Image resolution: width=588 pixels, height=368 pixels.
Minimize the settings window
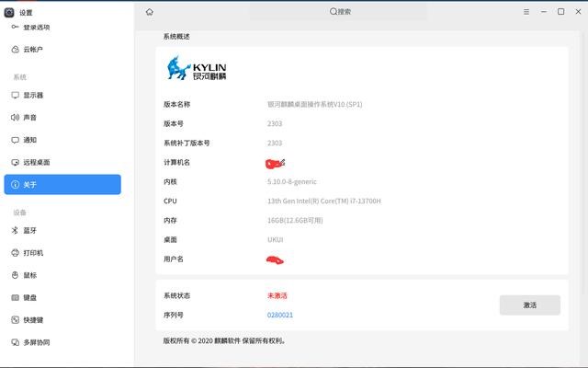click(x=544, y=12)
